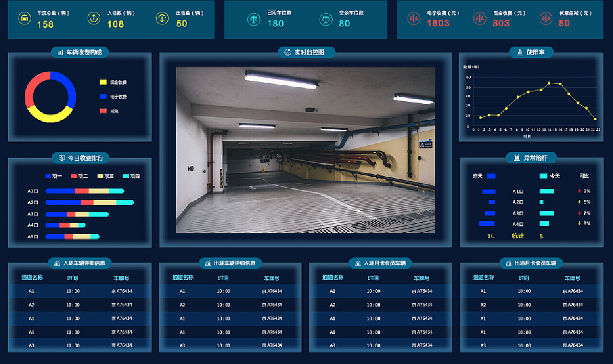Click the 入场数 entry arrow icon
This screenshot has width=613, height=364.
pyautogui.click(x=94, y=18)
